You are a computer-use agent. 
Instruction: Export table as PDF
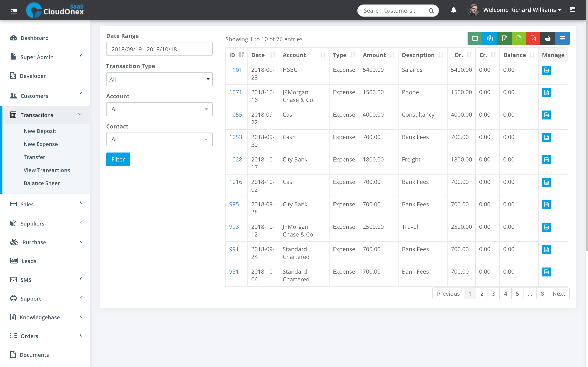[x=533, y=38]
